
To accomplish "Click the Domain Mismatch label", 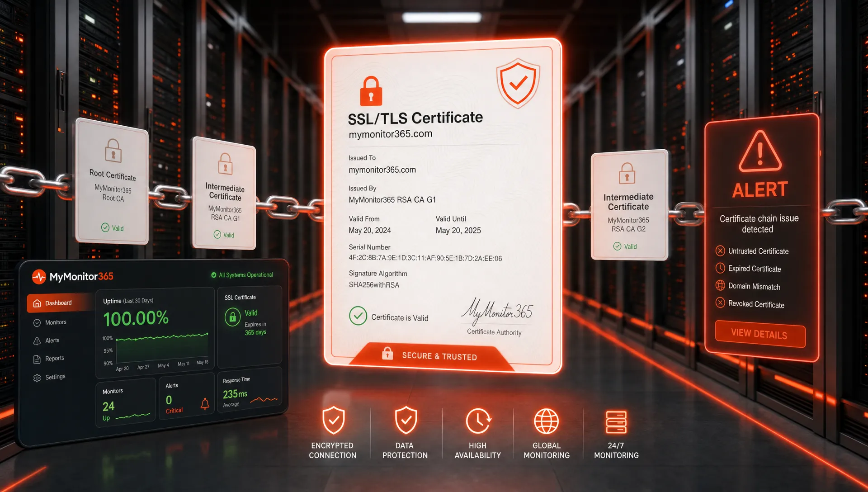I will pos(754,286).
